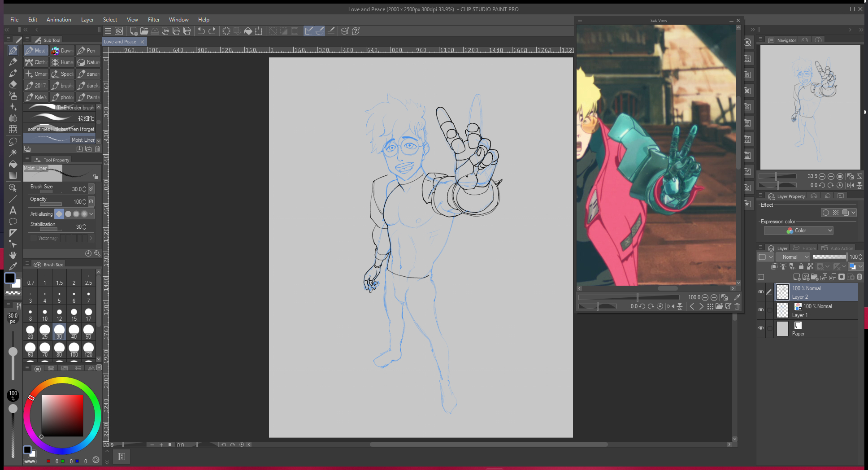Open the Expression color dropdown
The image size is (868, 470).
coord(799,231)
